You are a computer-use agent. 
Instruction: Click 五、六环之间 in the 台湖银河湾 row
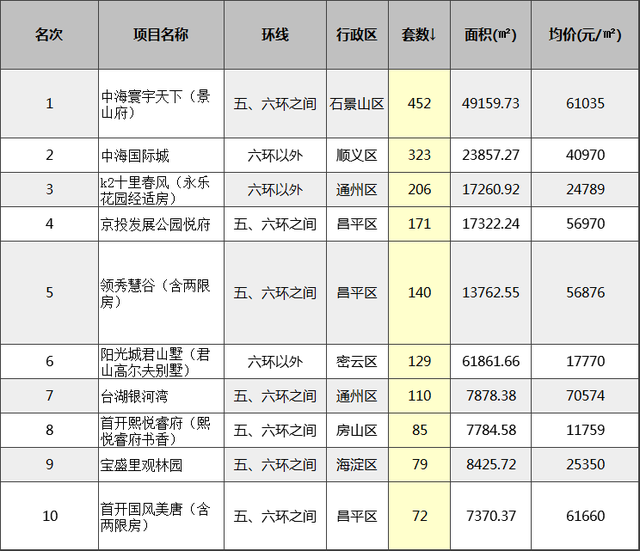275,395
